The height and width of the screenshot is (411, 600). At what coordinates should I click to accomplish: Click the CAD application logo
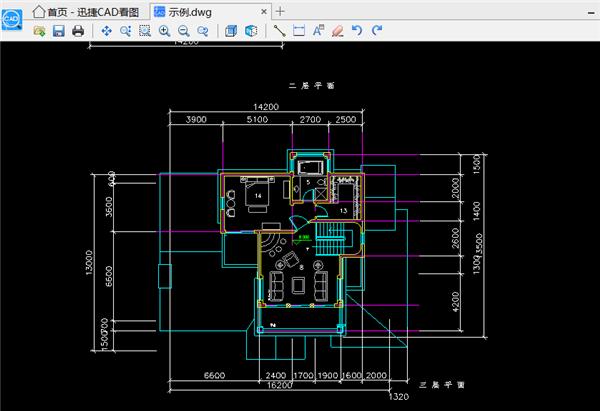12,19
